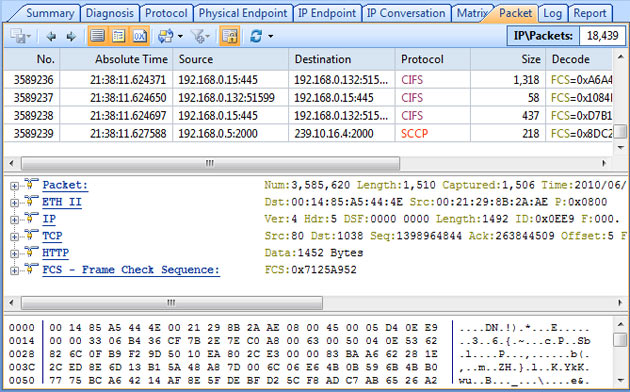
Task: Click the packet list horizontal scrollbar thumb
Action: pyautogui.click(x=210, y=163)
